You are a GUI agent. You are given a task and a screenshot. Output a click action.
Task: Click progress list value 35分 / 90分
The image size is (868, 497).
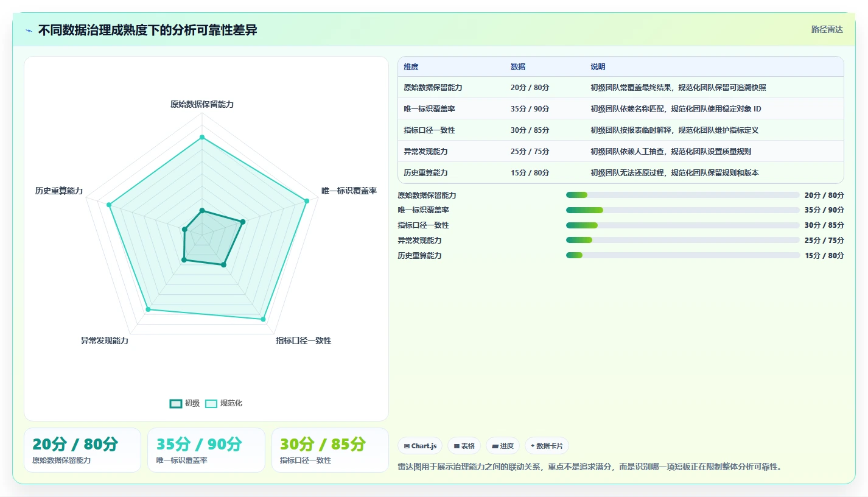tap(824, 210)
